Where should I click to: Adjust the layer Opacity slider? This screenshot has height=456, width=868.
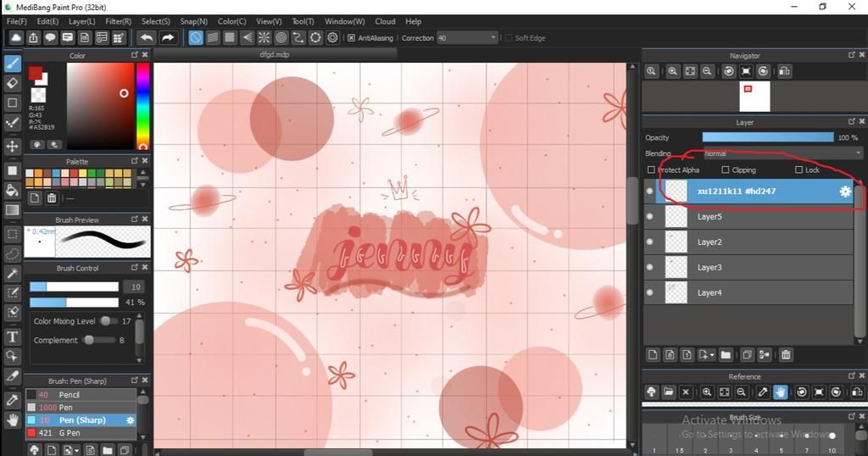[x=768, y=137]
